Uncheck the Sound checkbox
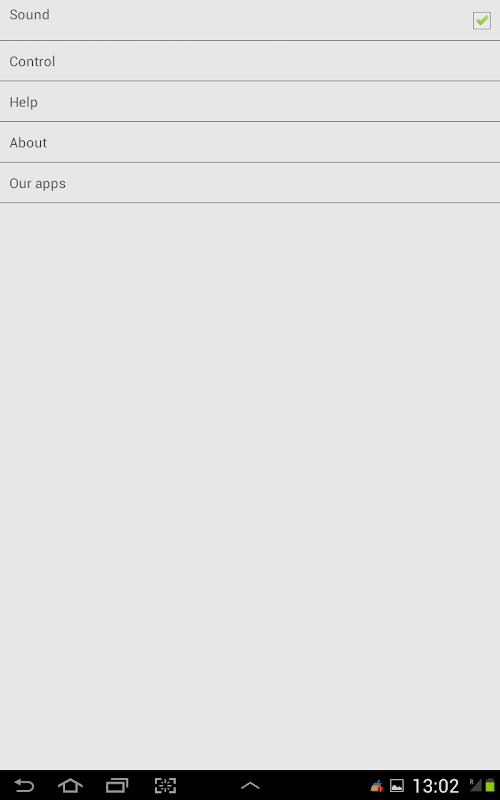500x800 pixels. (x=482, y=21)
